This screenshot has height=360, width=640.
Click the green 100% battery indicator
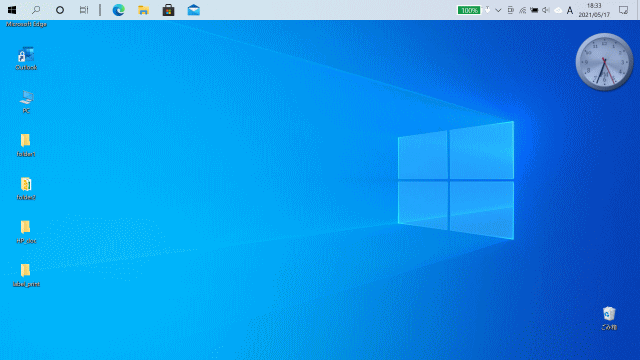(x=469, y=10)
